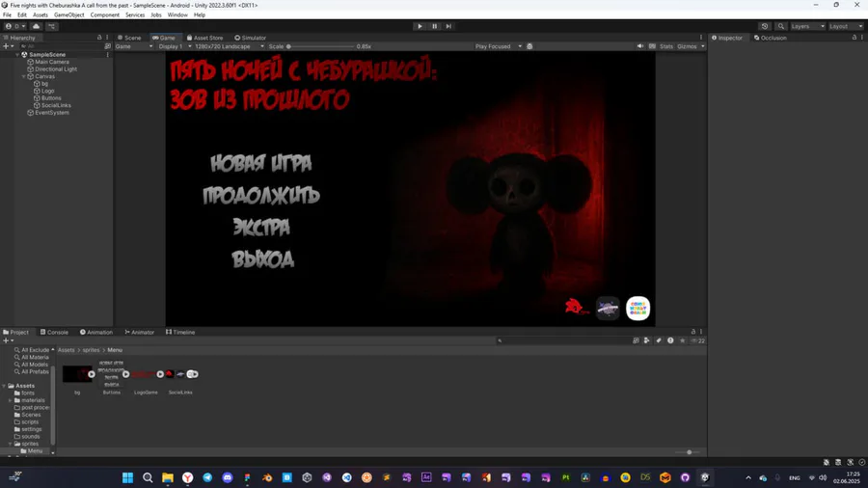Open the Hierarchy create plus dropdown
This screenshot has height=488, width=868.
8,46
